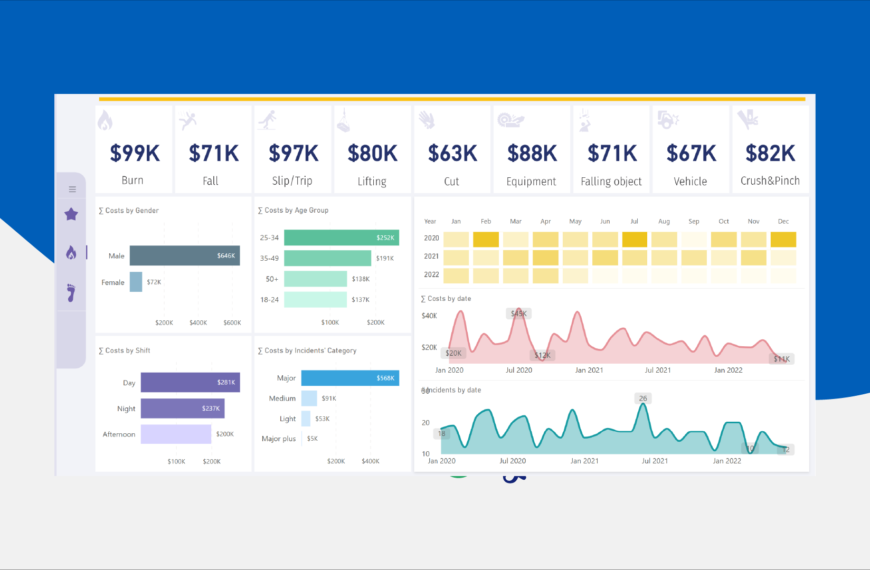This screenshot has width=870, height=570.
Task: Click the star icon in the sidebar
Action: click(71, 214)
